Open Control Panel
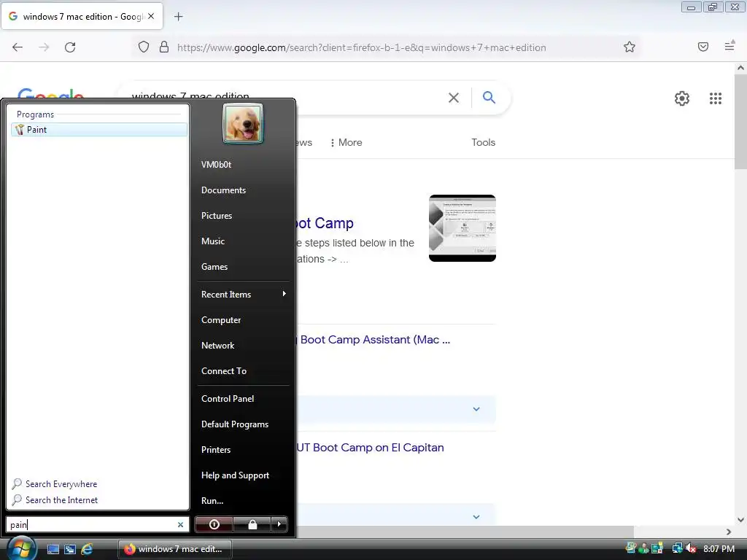Viewport: 747px width, 560px height. 228,399
